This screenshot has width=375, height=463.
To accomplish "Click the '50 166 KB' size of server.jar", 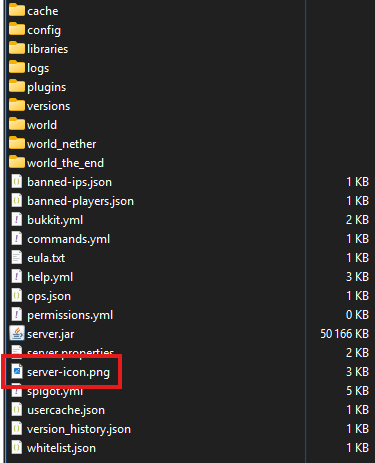I will [344, 334].
